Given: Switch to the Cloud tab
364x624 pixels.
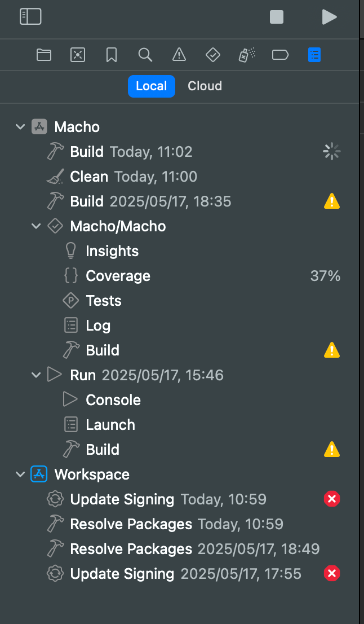Looking at the screenshot, I should 205,86.
